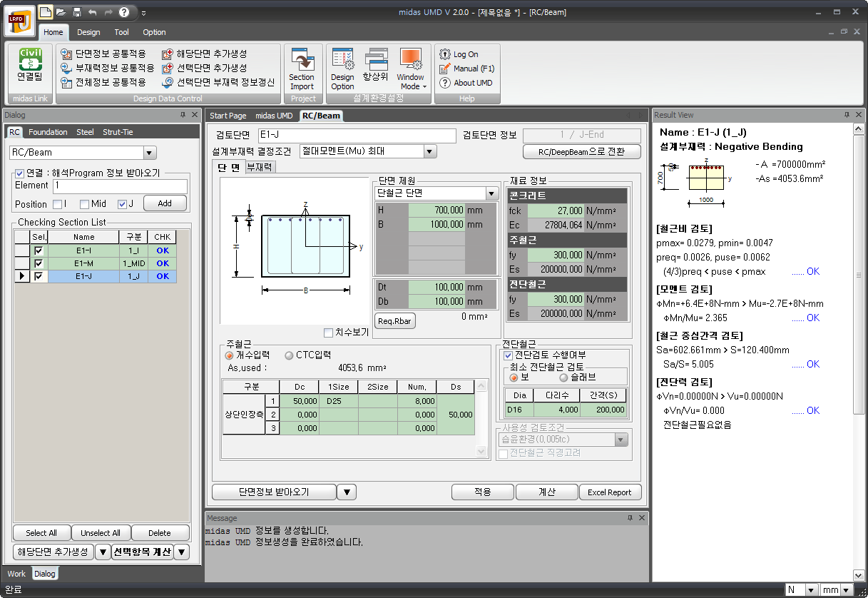
Task: Click 선택단면 추가생성 in the ribbon
Action: click(x=204, y=68)
